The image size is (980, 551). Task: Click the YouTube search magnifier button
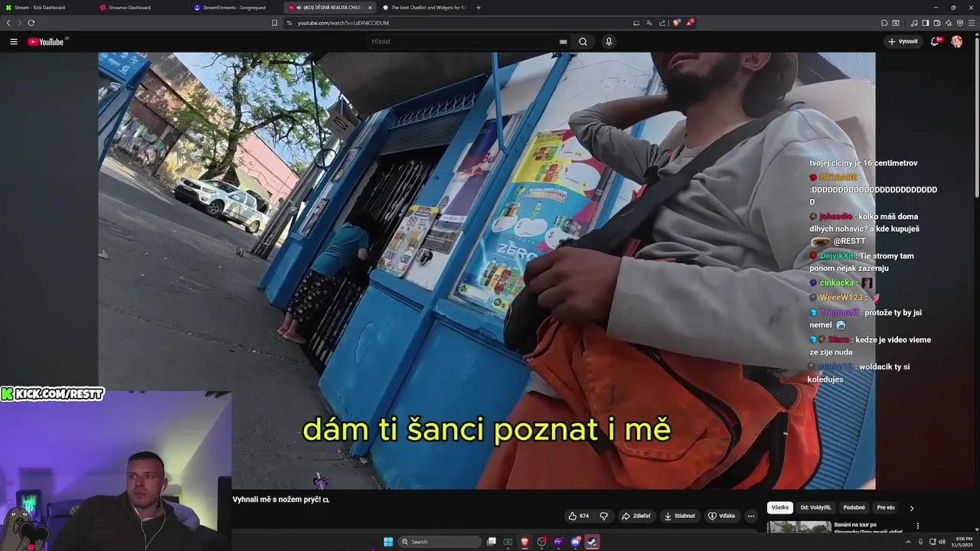click(583, 41)
